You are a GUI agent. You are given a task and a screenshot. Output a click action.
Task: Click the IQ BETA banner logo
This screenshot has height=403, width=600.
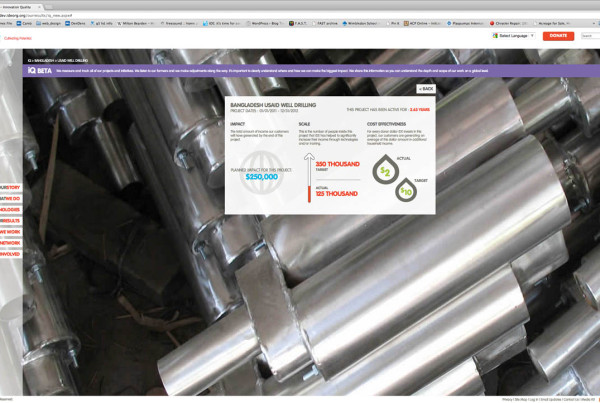click(39, 71)
